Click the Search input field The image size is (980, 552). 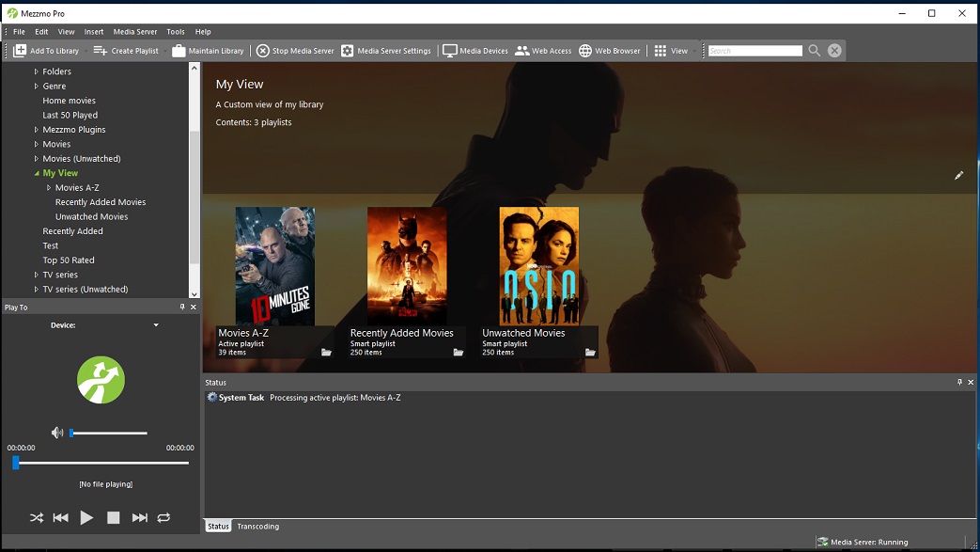click(x=755, y=51)
